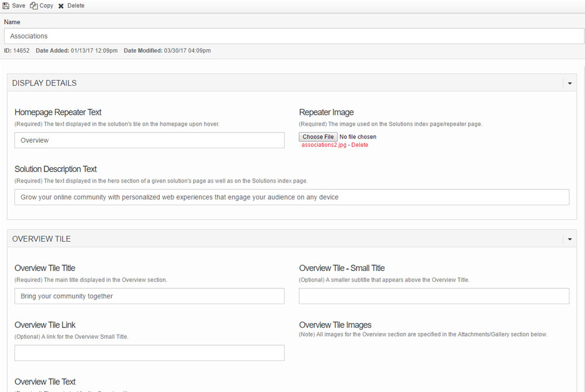585x392 pixels.
Task: Click the OVERVIEW TILE section header
Action: [42, 239]
